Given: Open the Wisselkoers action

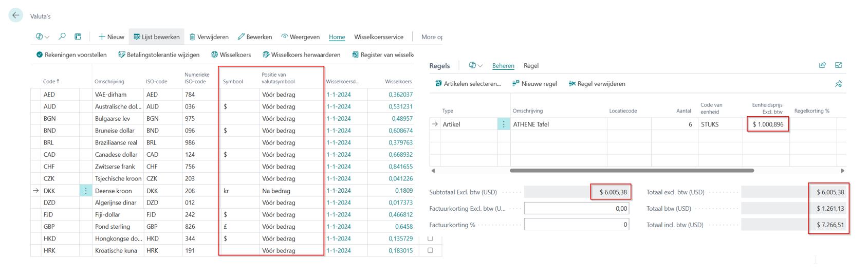Looking at the screenshot, I should click(231, 54).
